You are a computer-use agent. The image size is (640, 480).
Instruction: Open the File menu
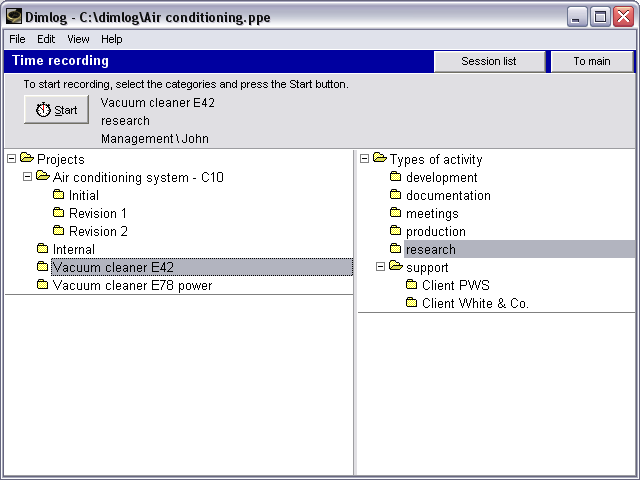(17, 39)
